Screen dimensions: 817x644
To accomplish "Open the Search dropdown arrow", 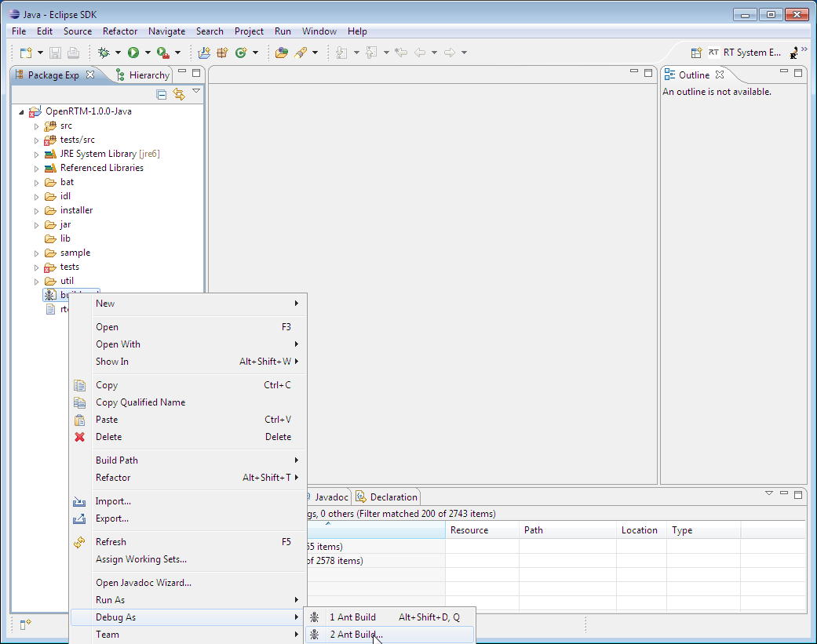I will (315, 53).
